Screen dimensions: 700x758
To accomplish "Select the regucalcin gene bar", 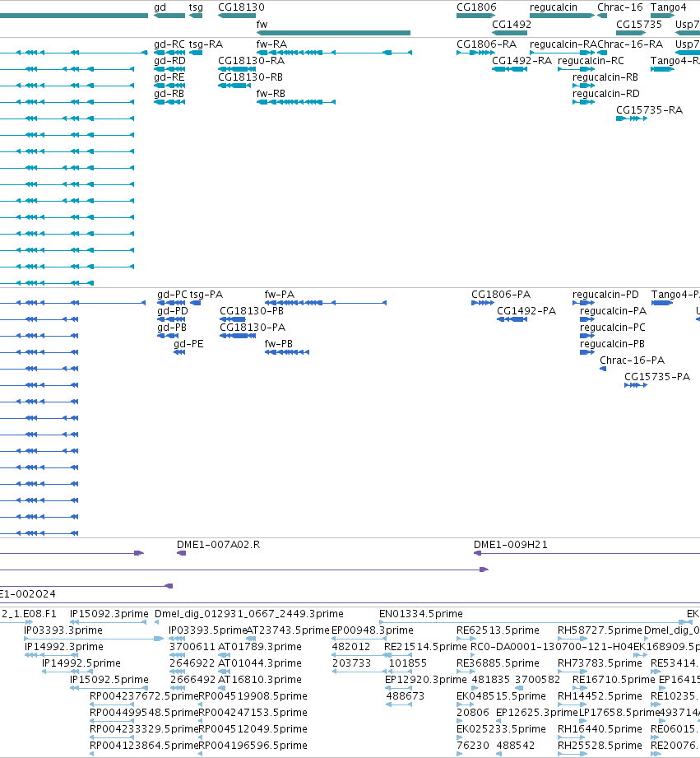I will tap(563, 16).
